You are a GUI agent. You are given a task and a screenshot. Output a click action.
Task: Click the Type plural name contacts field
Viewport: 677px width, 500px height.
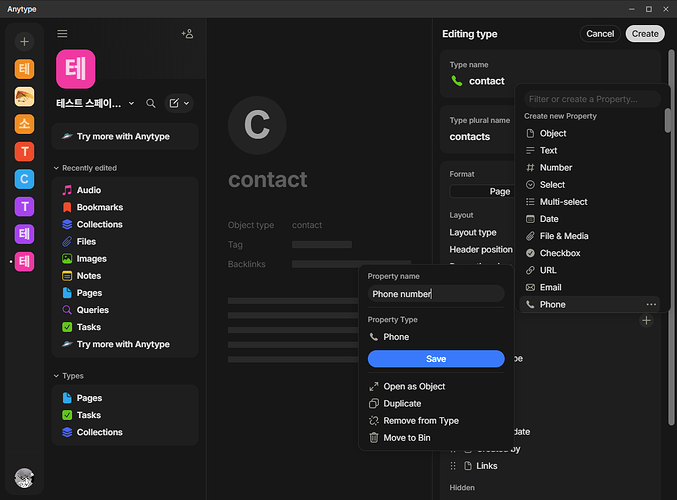click(470, 136)
